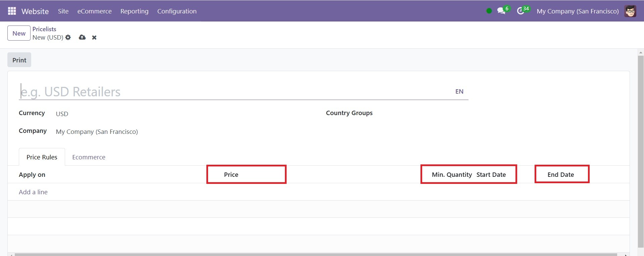Click the scroll-up arrow of the vertical scrollbar
644x256 pixels.
pyautogui.click(x=641, y=53)
